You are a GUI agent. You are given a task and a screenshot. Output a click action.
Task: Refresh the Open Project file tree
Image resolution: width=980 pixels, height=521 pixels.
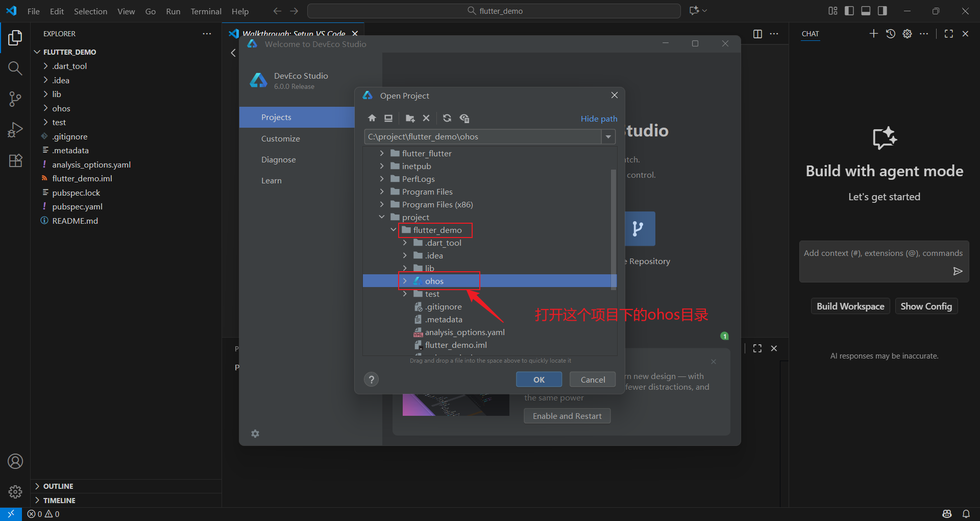(x=447, y=119)
